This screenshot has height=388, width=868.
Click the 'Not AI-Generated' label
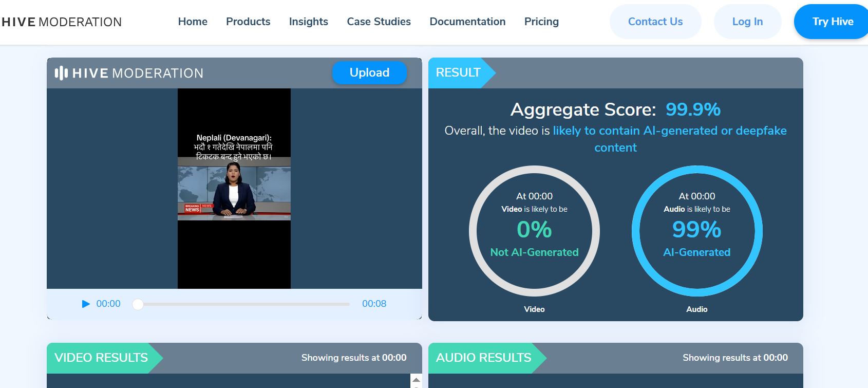pyautogui.click(x=534, y=252)
